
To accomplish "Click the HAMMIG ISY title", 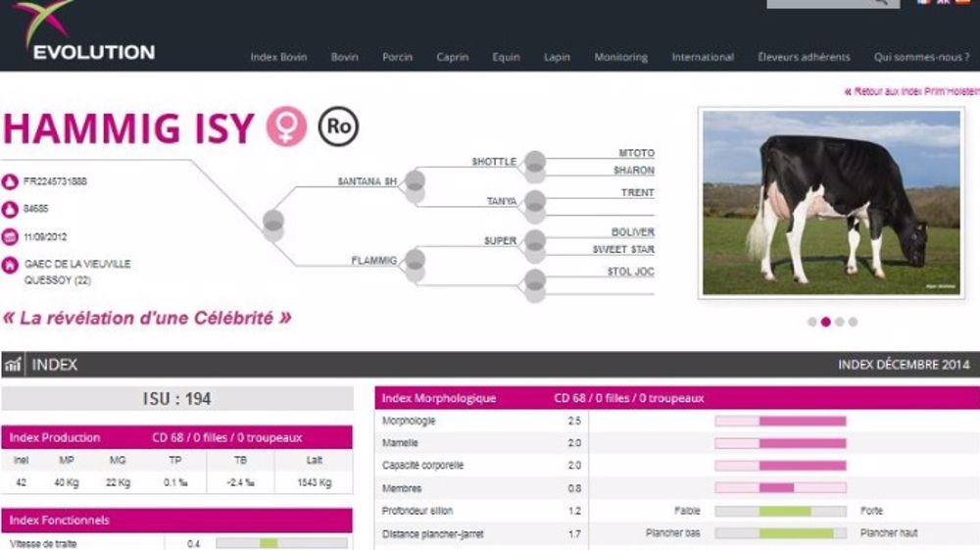I will pos(128,127).
